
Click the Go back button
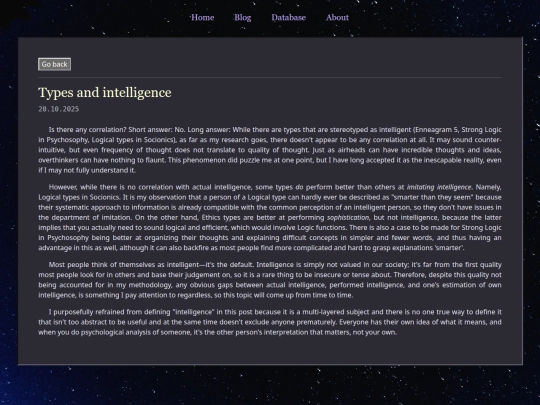(x=54, y=64)
